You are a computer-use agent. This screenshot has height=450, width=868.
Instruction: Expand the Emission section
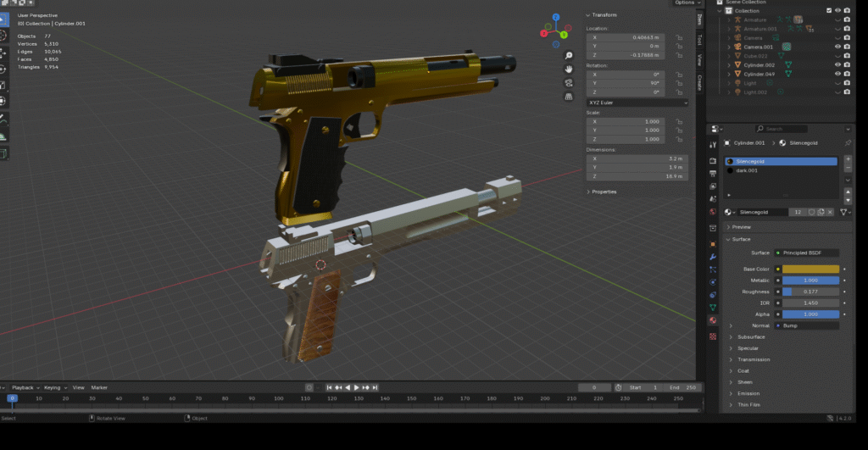pos(748,393)
